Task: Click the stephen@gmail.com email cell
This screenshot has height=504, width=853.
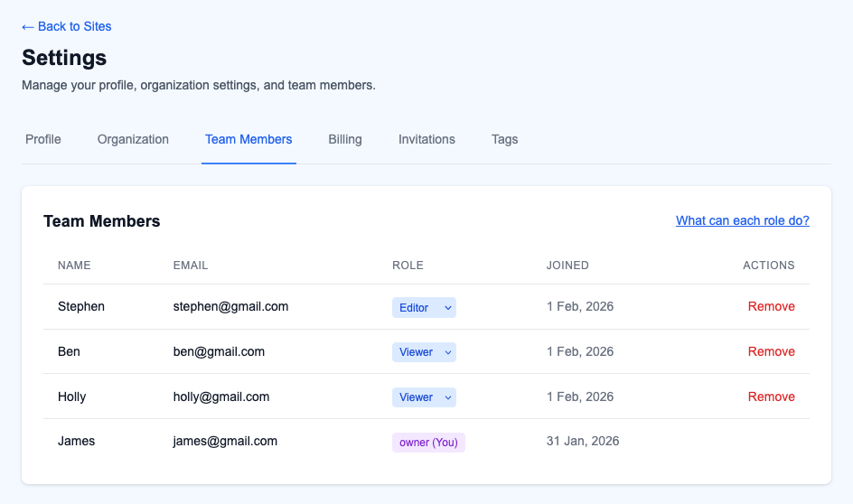Action: [230, 306]
